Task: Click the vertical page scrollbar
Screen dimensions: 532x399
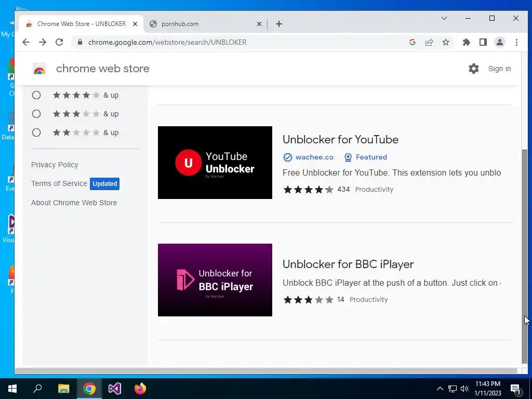Action: [x=525, y=256]
